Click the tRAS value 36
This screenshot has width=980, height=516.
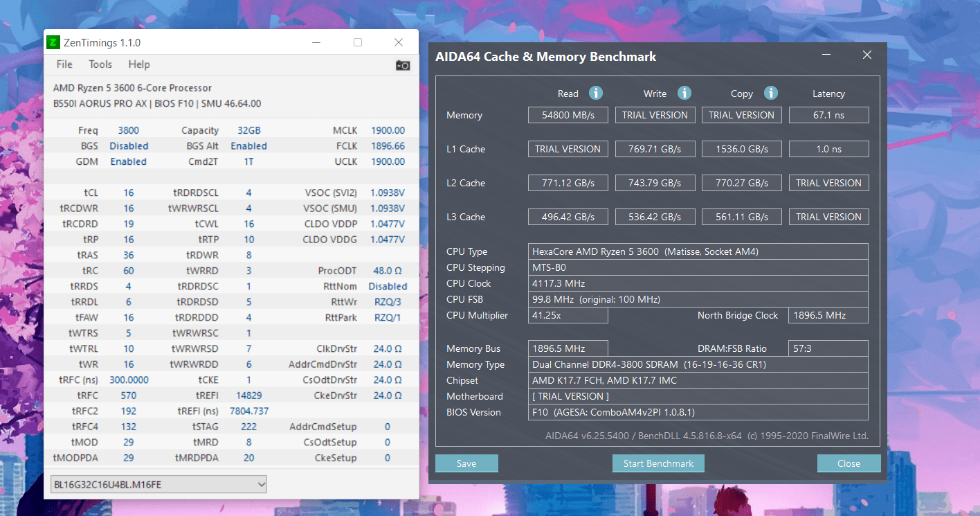[129, 255]
